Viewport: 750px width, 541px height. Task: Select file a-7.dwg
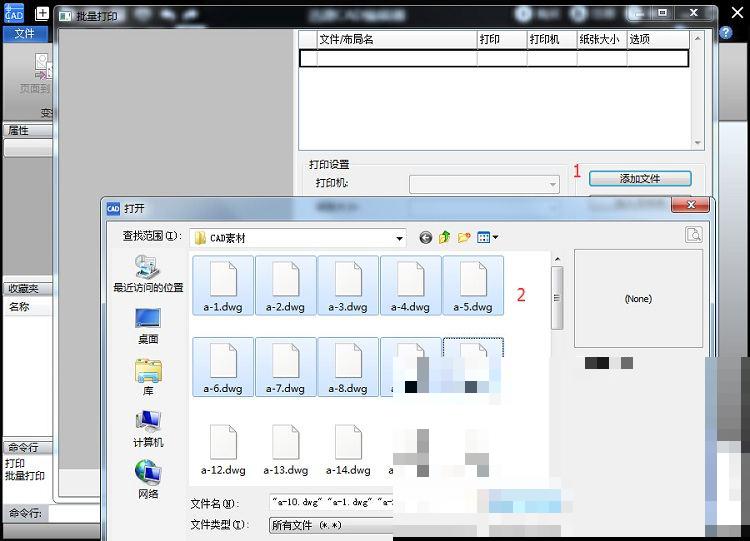click(x=286, y=367)
